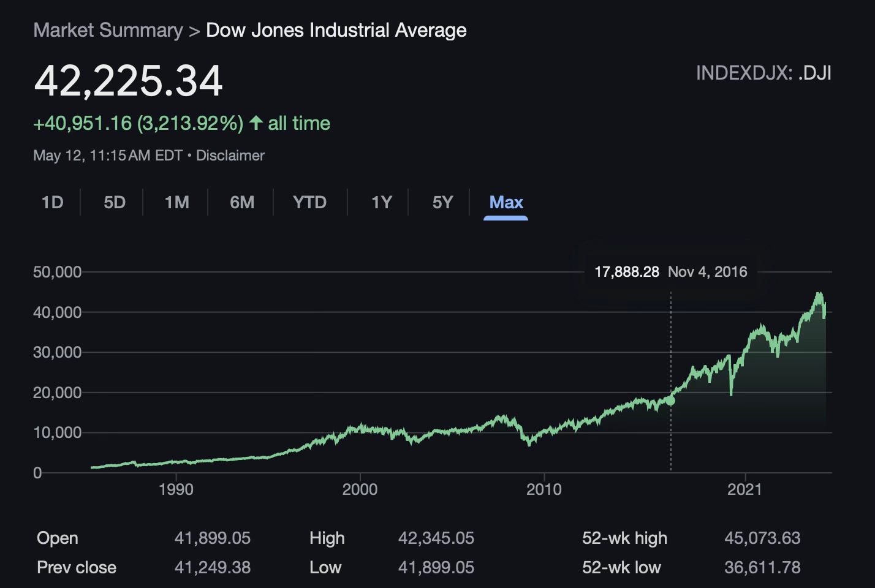Viewport: 875px width, 588px height.
Task: Click the 2010 x-axis label
Action: pos(544,489)
